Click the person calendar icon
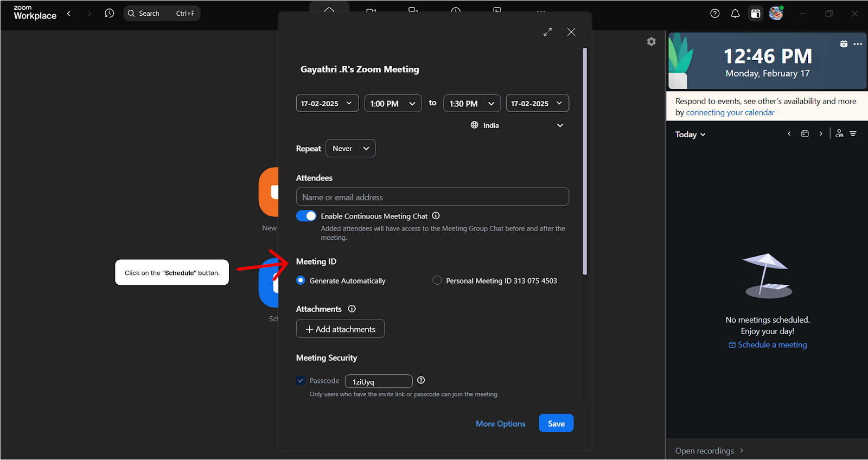 (x=839, y=133)
